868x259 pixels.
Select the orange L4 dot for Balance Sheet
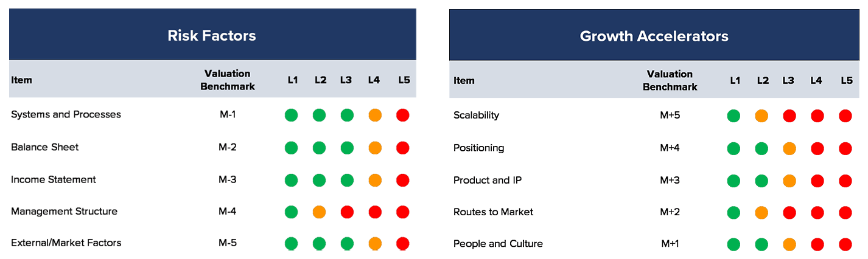tap(375, 148)
